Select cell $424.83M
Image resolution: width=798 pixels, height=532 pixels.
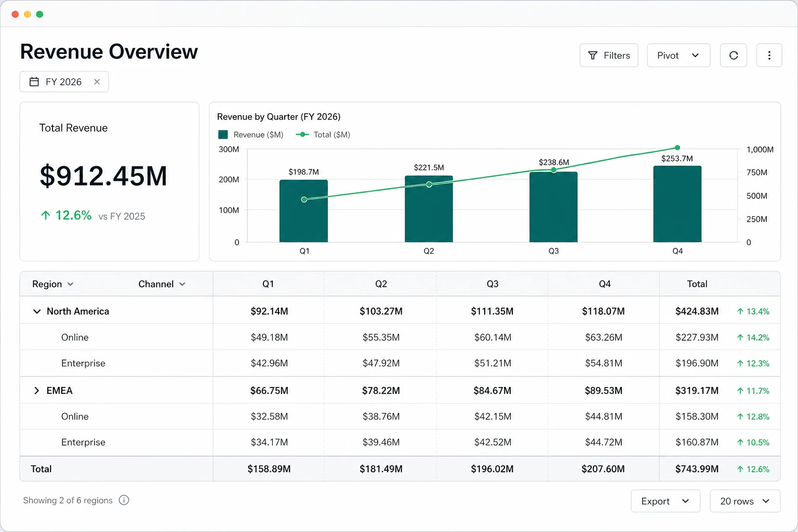coord(697,311)
